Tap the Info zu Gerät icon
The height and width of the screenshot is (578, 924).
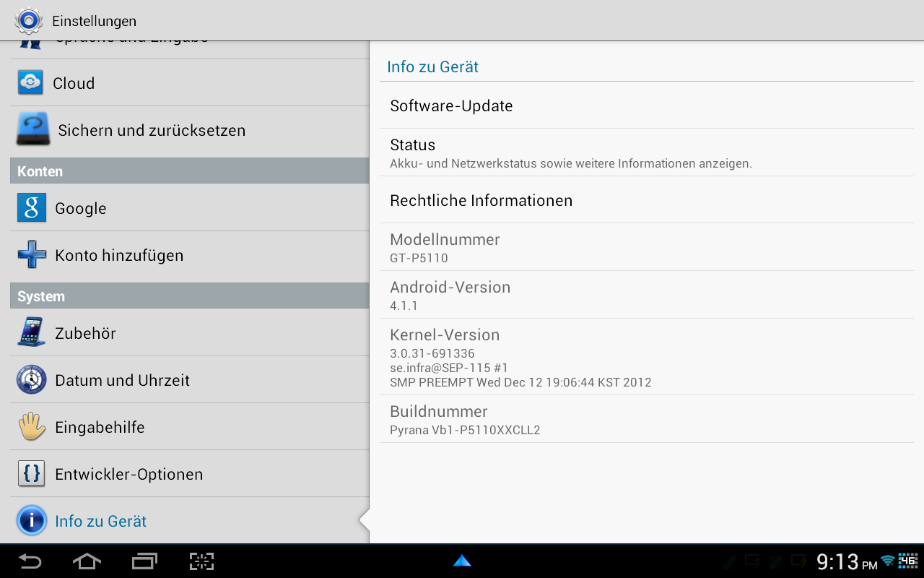coord(31,521)
